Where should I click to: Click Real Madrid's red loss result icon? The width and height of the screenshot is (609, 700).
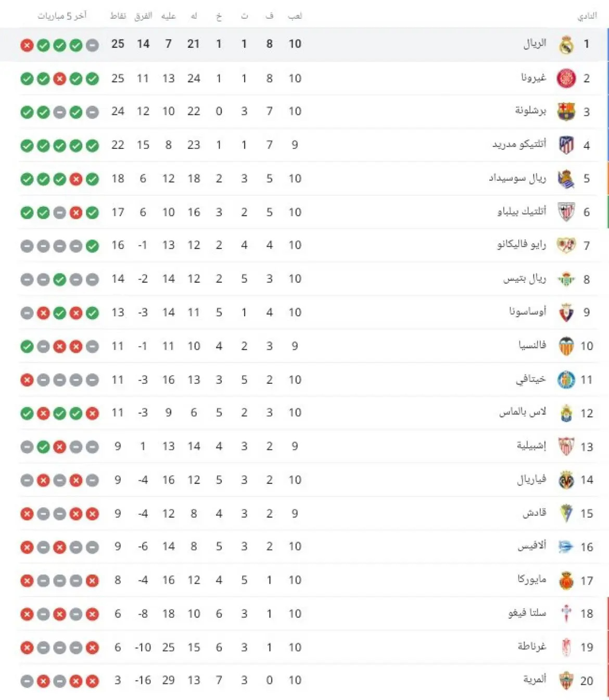coord(27,45)
